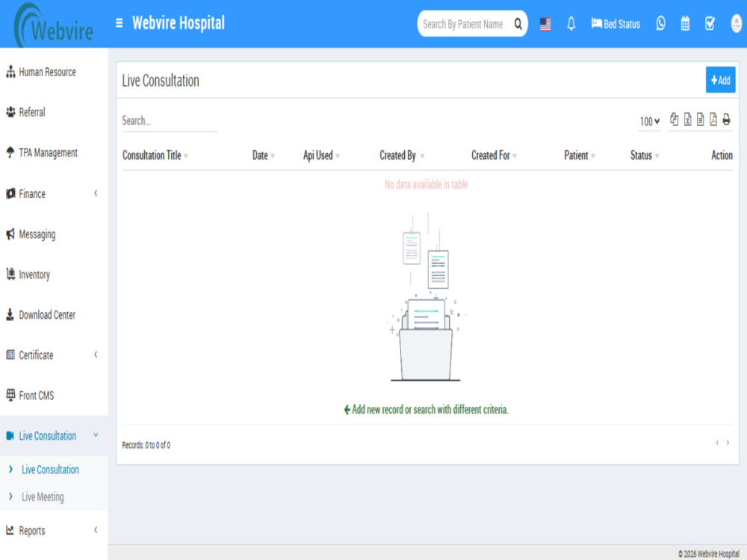
Task: Sort by Consultation Title column
Action: point(155,155)
